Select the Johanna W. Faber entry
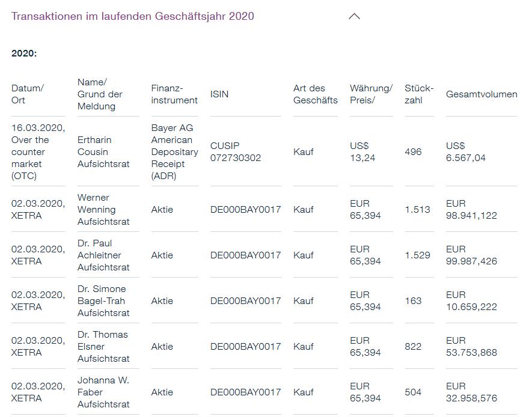 103,392
